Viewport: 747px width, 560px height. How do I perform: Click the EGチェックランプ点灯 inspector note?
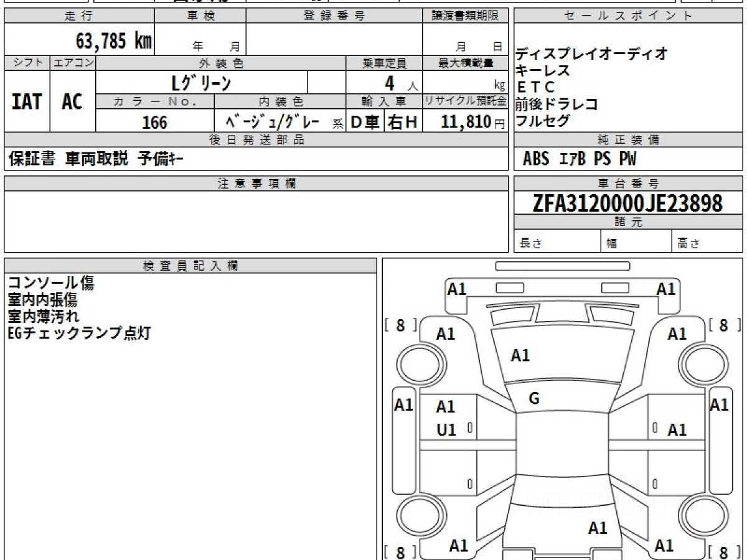pos(79,333)
